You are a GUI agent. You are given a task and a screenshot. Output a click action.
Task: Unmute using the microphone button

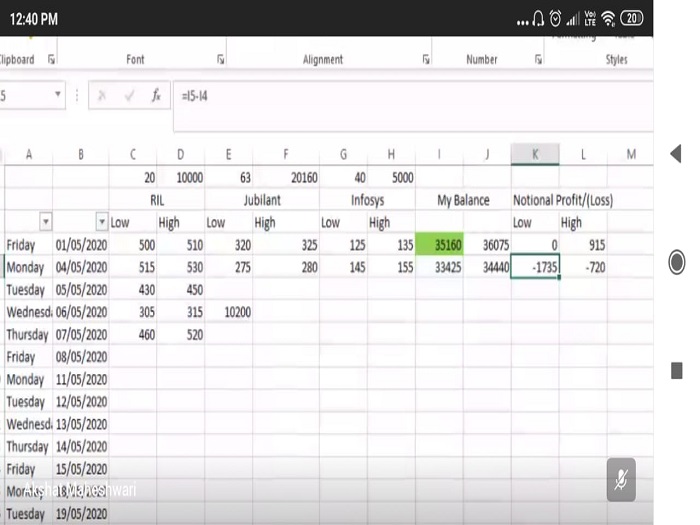[621, 479]
